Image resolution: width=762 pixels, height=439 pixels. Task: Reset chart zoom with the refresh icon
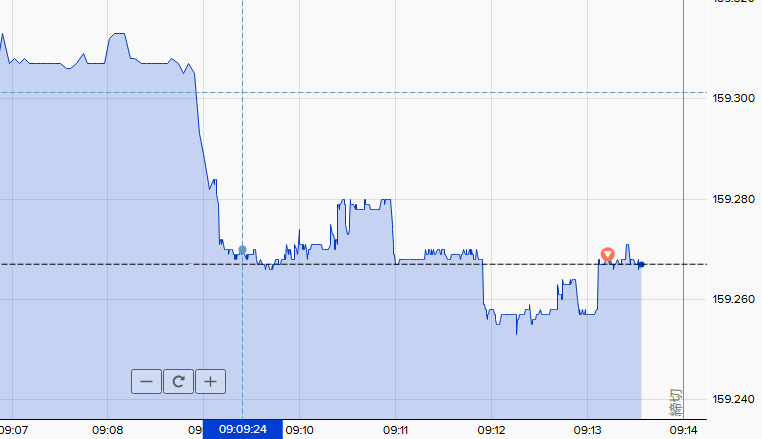point(178,382)
